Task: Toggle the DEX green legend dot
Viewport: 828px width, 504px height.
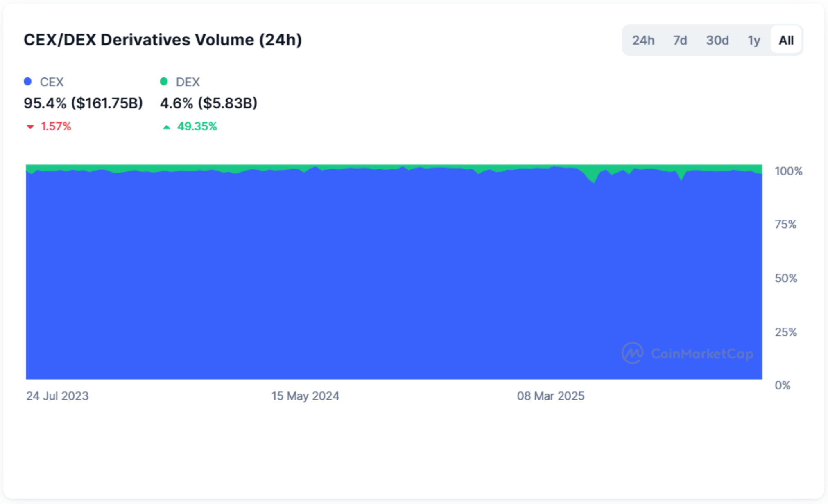Action: point(164,81)
